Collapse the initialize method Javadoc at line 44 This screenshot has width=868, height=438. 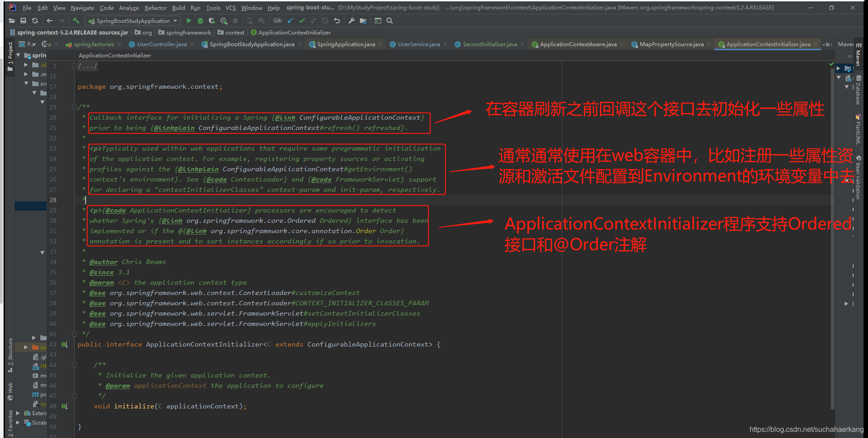(74, 365)
